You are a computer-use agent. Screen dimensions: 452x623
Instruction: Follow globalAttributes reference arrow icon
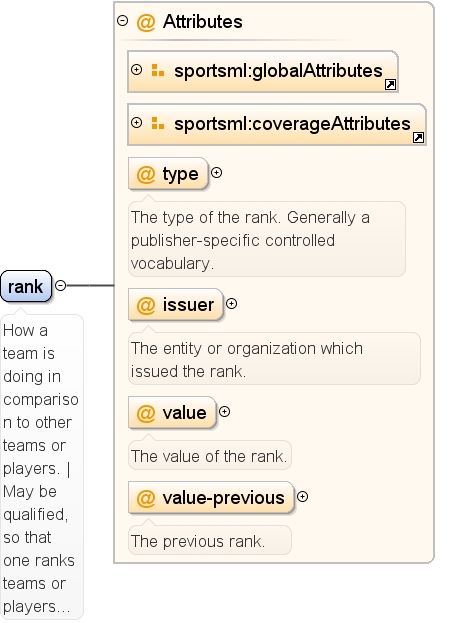(x=390, y=84)
